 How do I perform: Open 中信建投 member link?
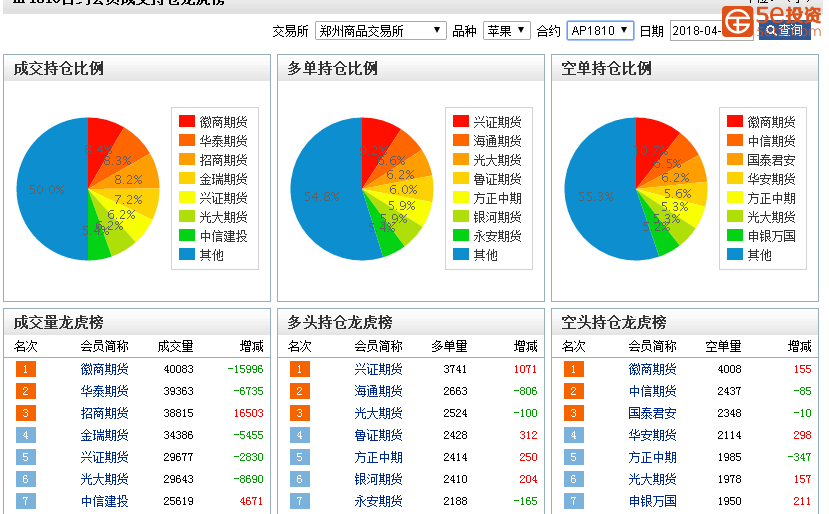click(104, 501)
